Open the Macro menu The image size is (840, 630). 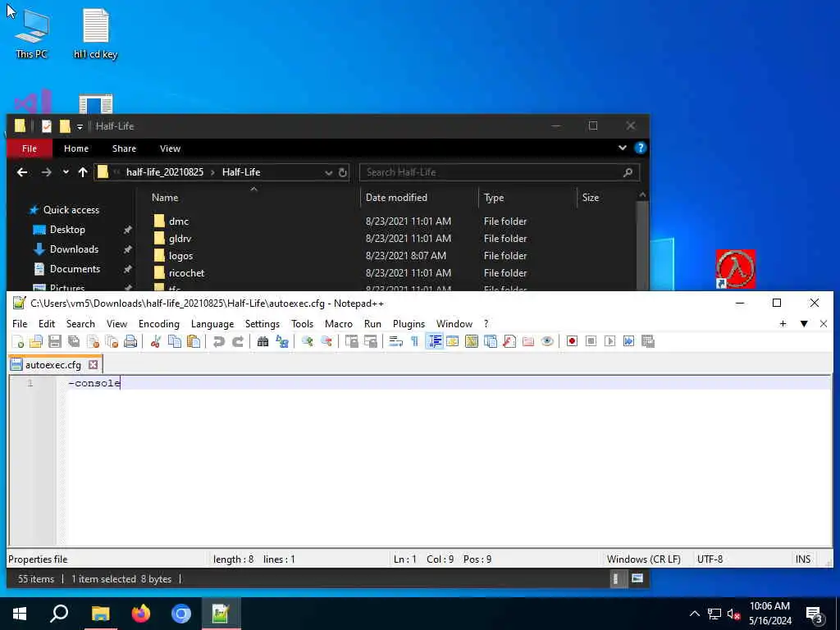339,324
